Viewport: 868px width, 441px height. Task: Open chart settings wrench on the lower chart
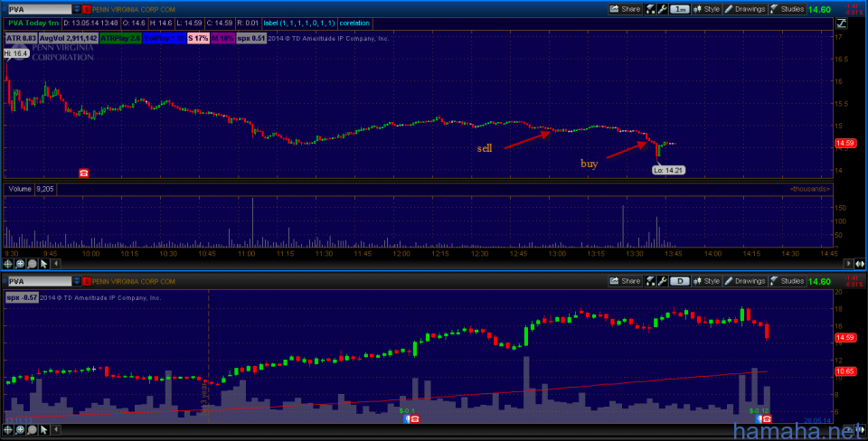click(x=662, y=281)
